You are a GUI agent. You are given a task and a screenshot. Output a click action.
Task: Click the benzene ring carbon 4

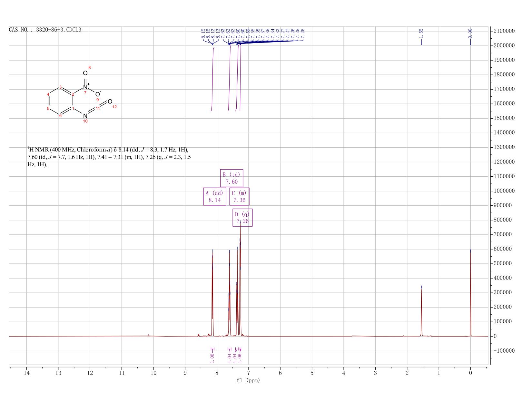click(48, 94)
